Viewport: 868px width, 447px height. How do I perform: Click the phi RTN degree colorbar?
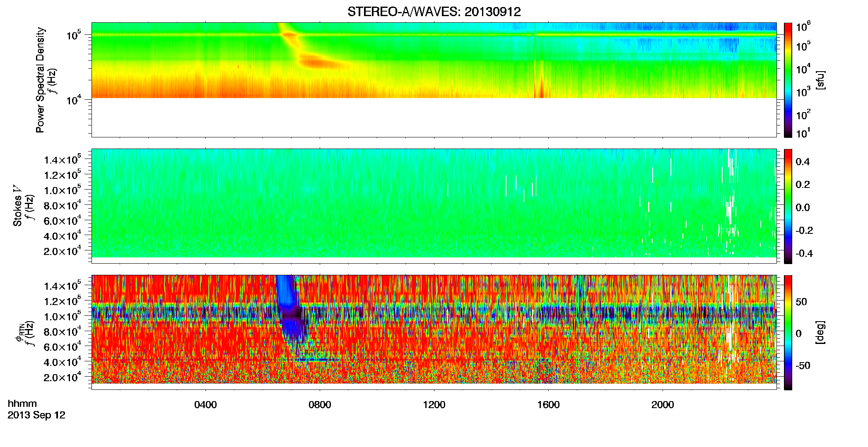[x=788, y=332]
